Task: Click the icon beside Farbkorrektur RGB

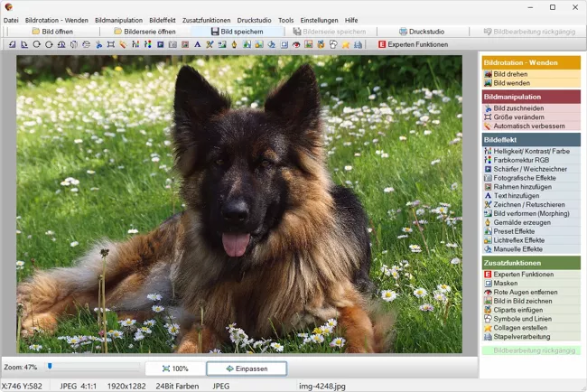Action: click(x=488, y=160)
